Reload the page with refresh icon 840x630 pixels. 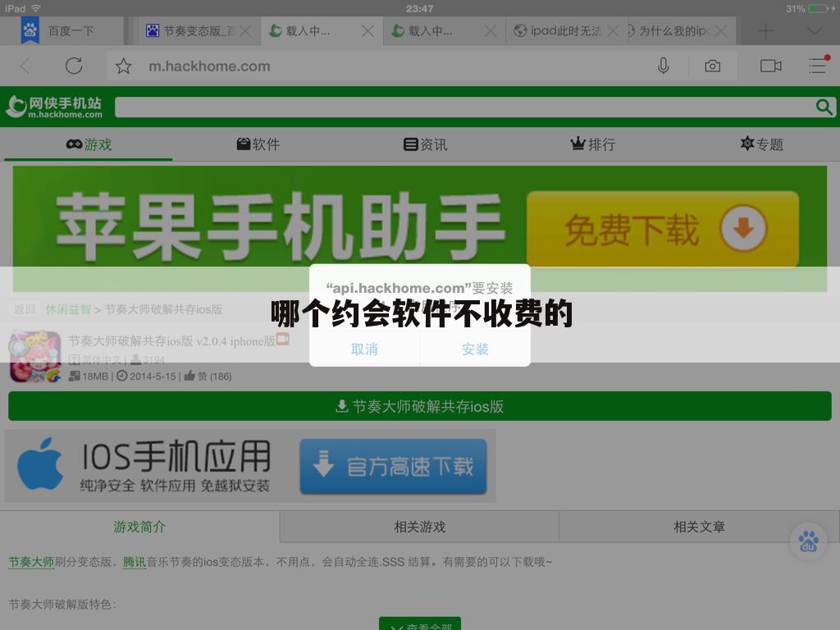(74, 66)
